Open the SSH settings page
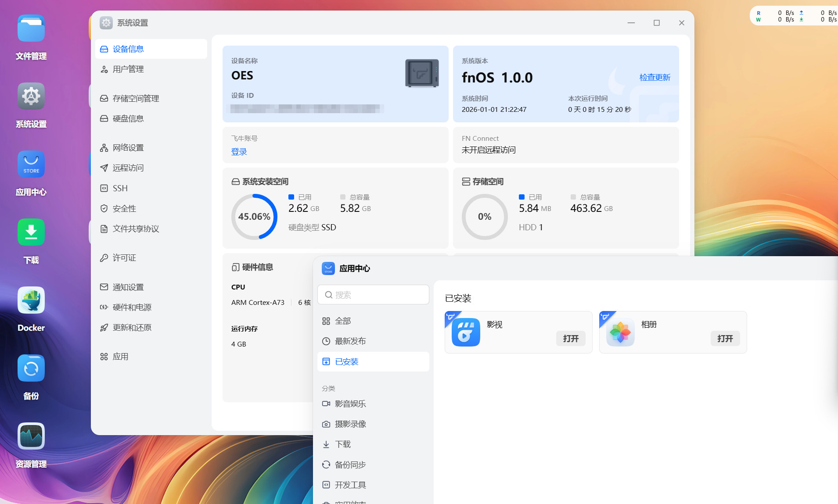Image resolution: width=838 pixels, height=504 pixels. (120, 188)
